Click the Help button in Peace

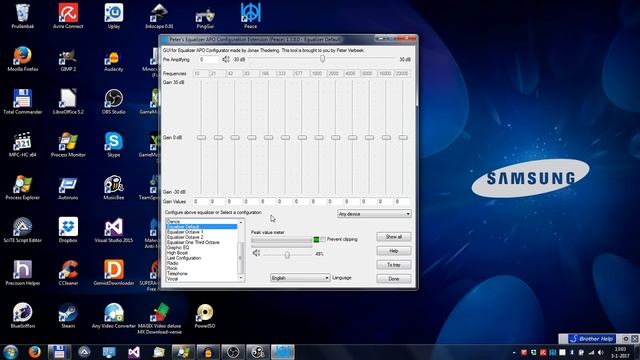click(x=393, y=251)
